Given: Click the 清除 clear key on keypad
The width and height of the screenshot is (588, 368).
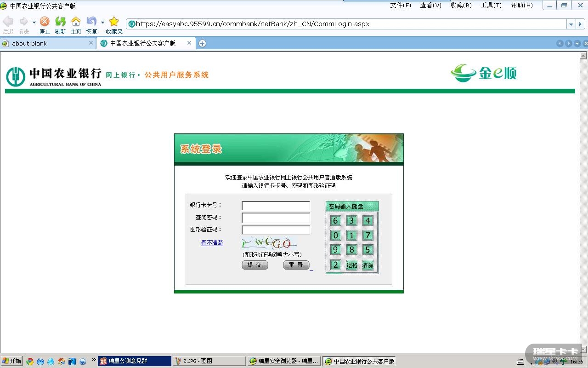Looking at the screenshot, I should pyautogui.click(x=367, y=265).
